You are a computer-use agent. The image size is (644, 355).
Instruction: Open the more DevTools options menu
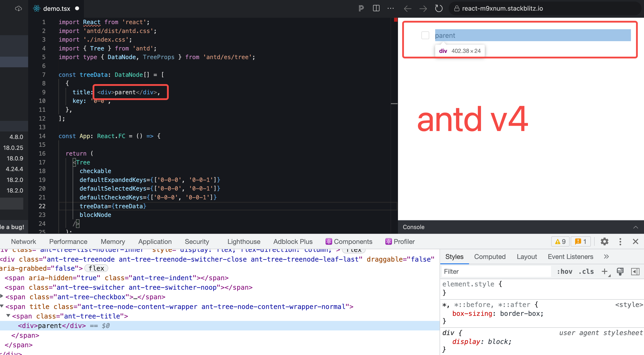[621, 241]
